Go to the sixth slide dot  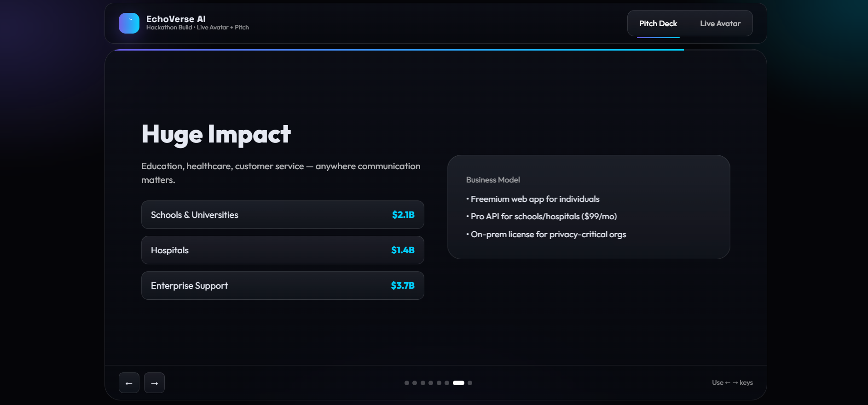point(447,382)
